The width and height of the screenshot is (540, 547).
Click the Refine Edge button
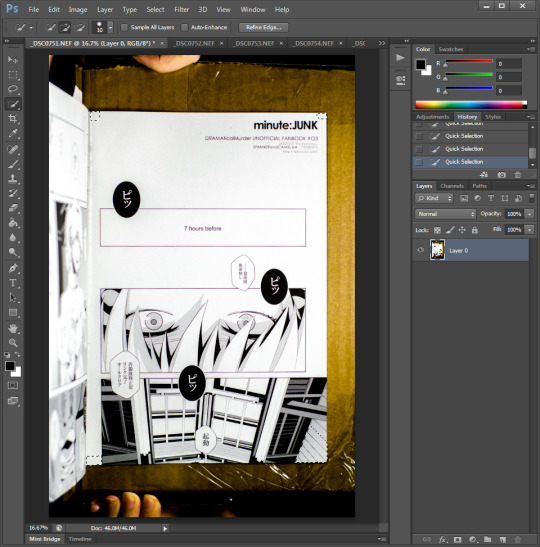coord(263,27)
